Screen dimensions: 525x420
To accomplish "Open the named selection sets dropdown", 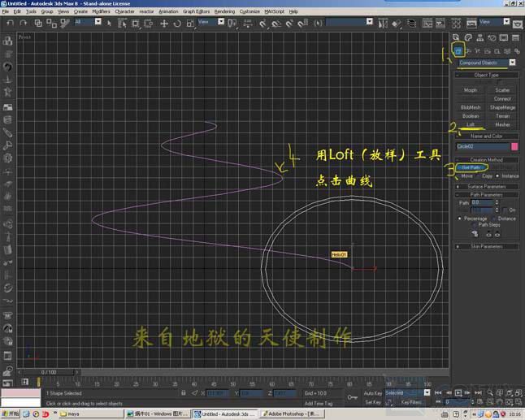I will coord(369,22).
